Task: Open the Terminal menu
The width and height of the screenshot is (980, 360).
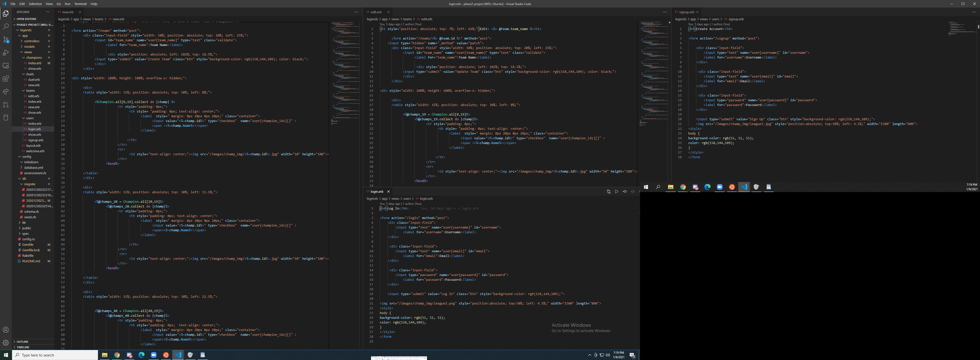Action: (x=80, y=4)
